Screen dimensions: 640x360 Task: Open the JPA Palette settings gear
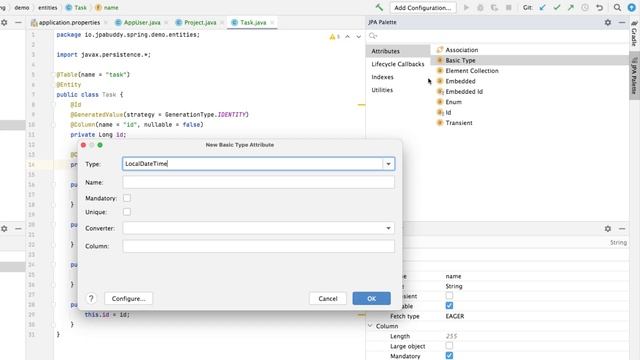(x=608, y=22)
